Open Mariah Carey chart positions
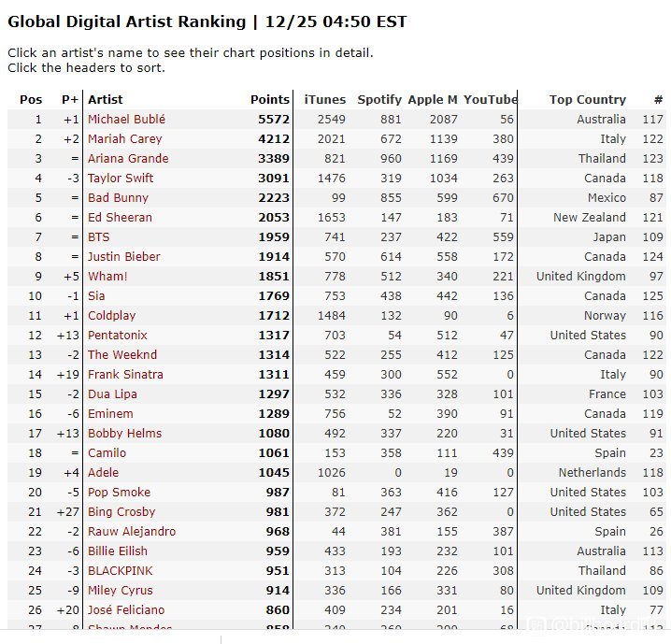This screenshot has height=644, width=671. tap(125, 138)
